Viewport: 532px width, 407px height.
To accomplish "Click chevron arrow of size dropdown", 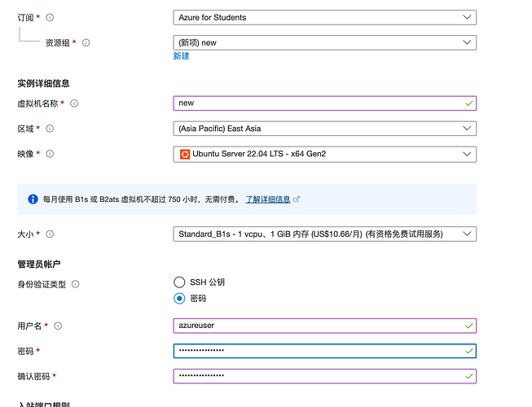I will pyautogui.click(x=467, y=234).
